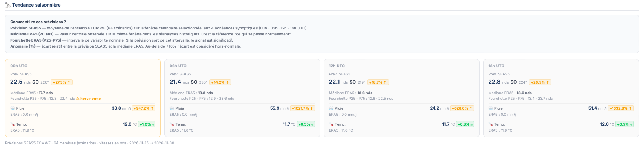
Task: Click the "Médiane ERA5 : 18.6 nds" text
Action: coord(351,93)
